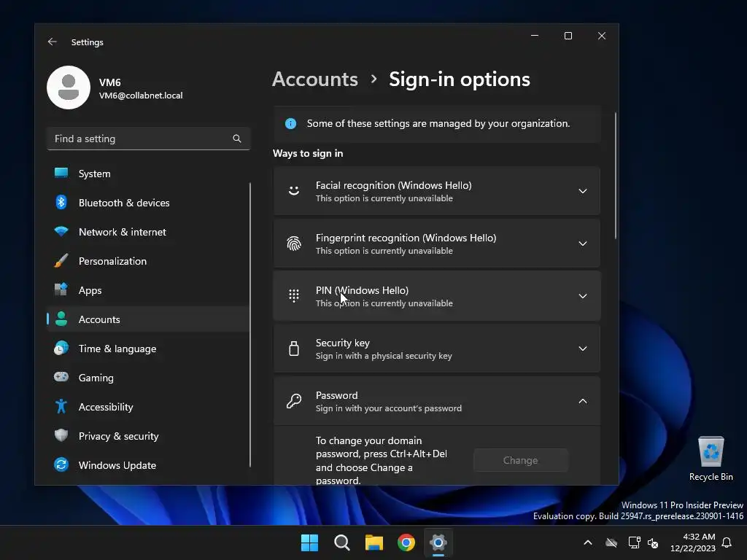Click the info icon in organization notice

(x=290, y=124)
